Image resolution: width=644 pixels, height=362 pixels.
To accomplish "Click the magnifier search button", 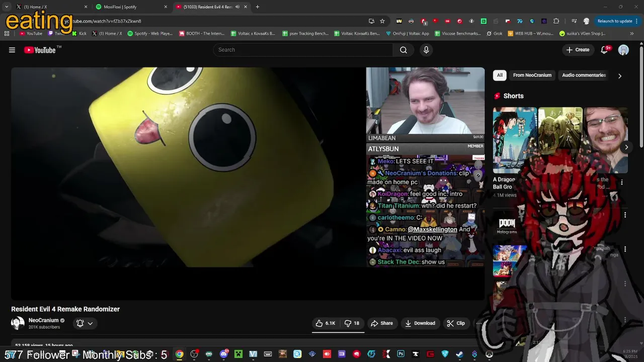I will point(404,50).
